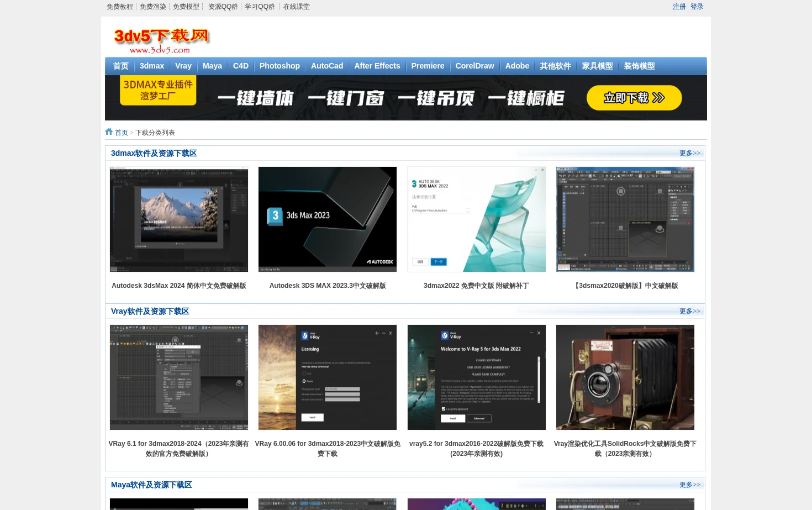The image size is (812, 510).
Task: Click 更多>> in Maya section
Action: point(689,485)
